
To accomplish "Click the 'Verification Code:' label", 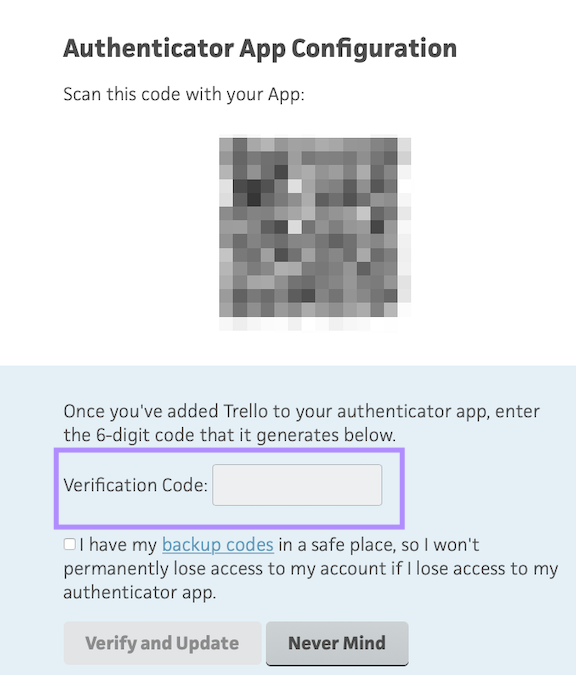I will pos(136,485).
